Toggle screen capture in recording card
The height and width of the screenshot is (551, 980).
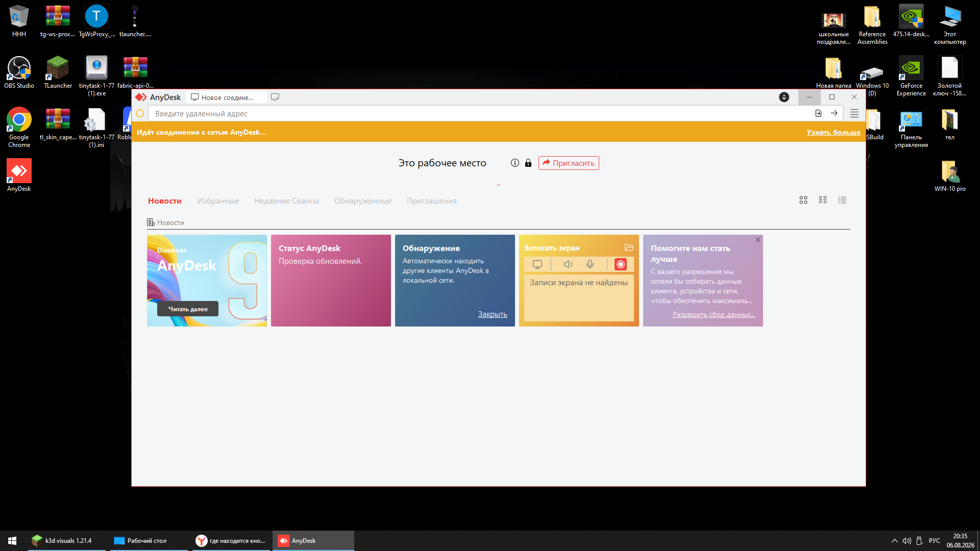(x=537, y=264)
